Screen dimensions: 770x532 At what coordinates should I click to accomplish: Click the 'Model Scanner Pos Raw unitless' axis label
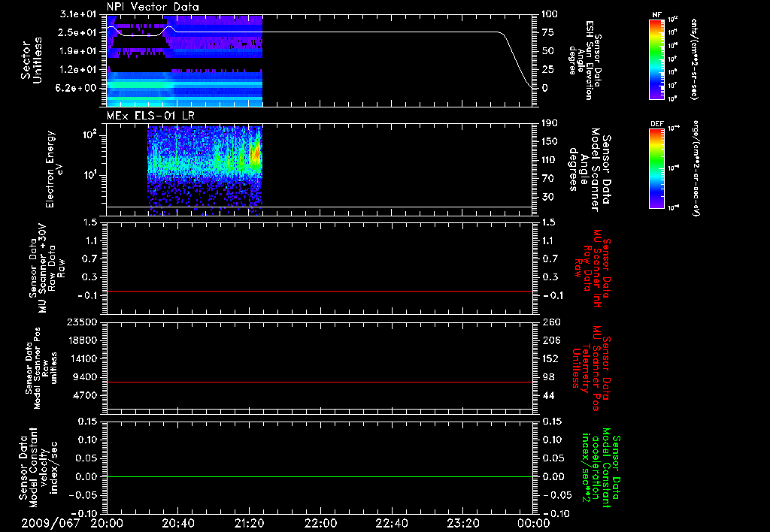point(41,368)
